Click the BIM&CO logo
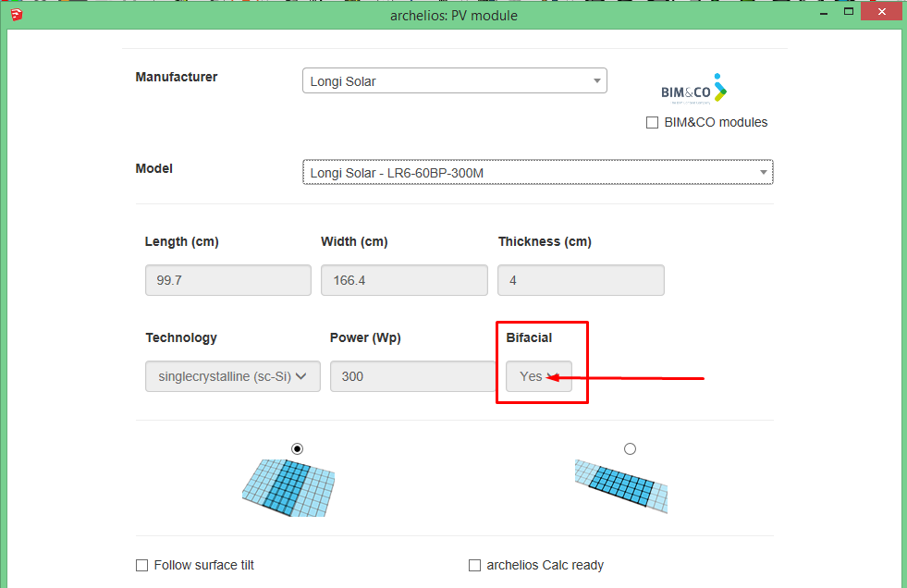Image resolution: width=907 pixels, height=588 pixels. point(693,89)
